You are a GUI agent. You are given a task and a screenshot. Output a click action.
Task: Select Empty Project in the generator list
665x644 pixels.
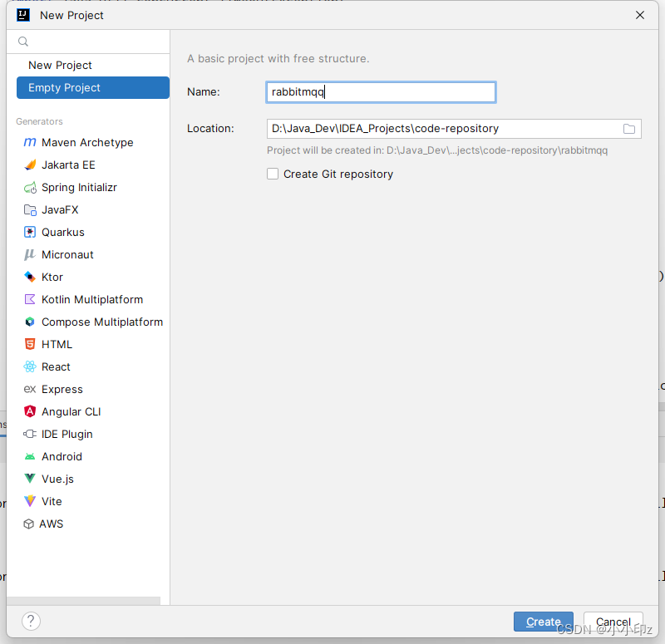click(x=65, y=87)
